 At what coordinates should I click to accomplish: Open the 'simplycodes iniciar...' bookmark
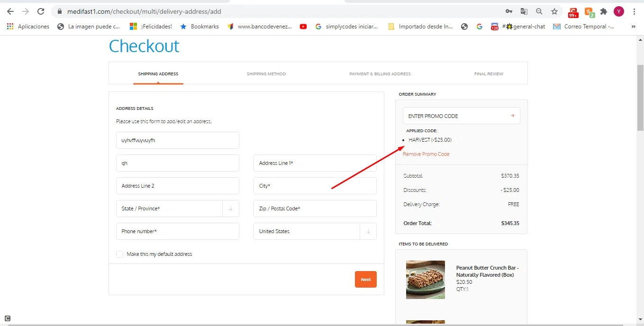coord(346,27)
